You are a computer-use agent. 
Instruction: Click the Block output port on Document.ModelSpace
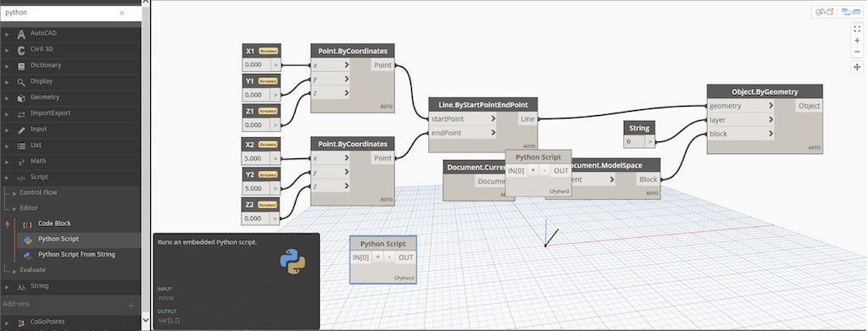tap(648, 179)
